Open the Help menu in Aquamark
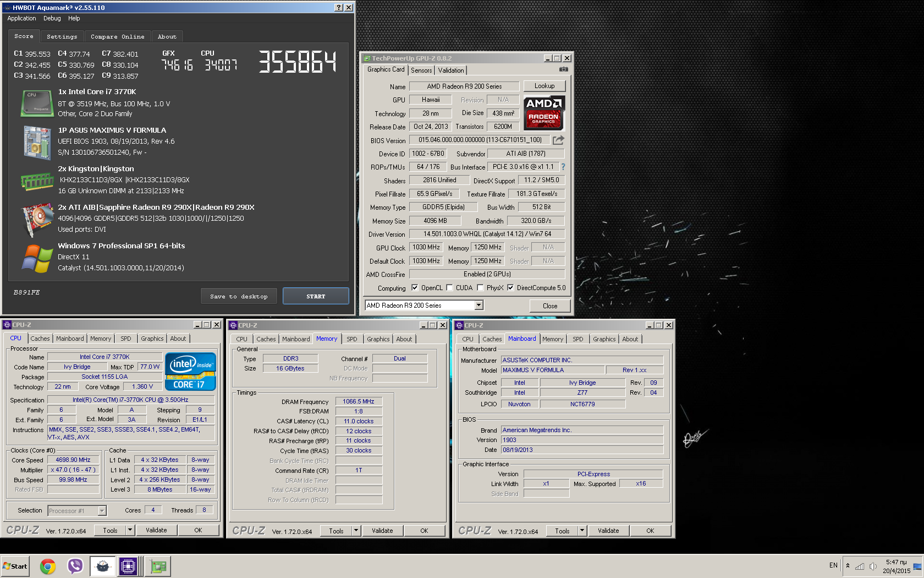This screenshot has height=578, width=924. tap(74, 18)
